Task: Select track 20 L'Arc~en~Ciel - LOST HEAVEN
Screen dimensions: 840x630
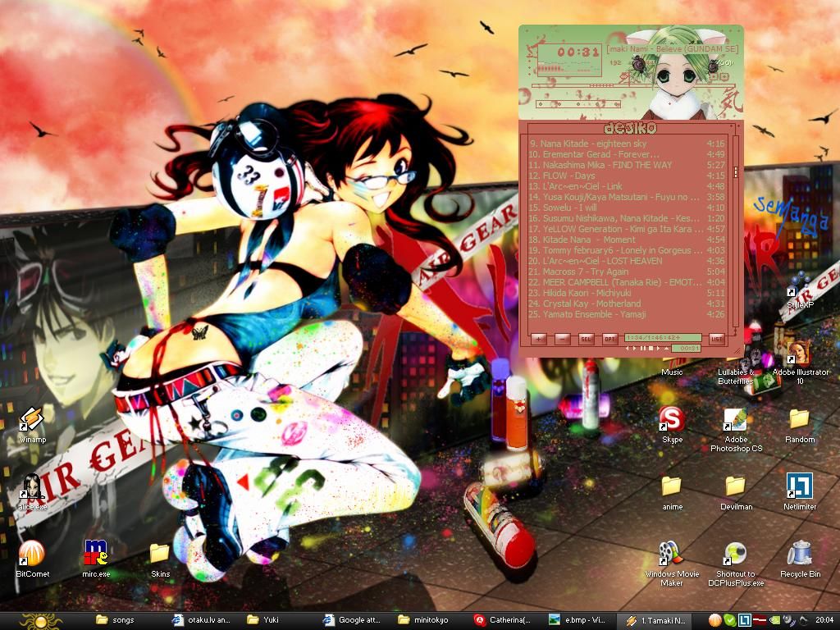Action: coord(627,261)
